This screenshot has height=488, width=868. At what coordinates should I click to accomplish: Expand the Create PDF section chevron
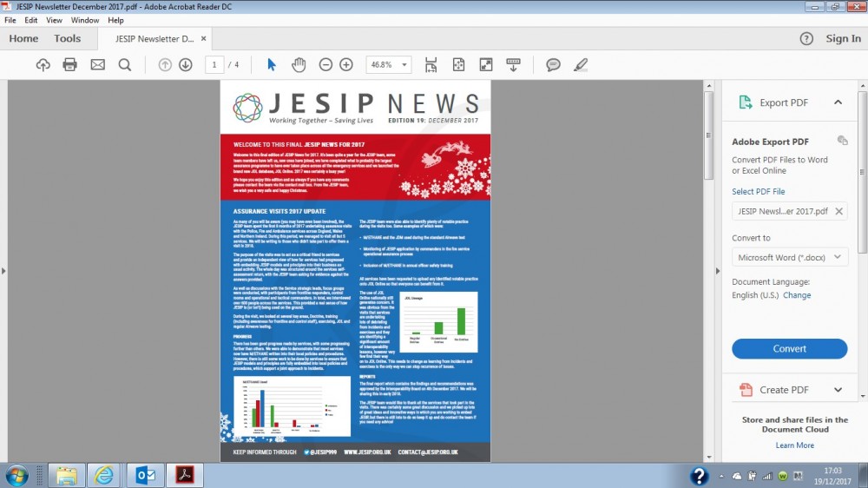click(838, 390)
